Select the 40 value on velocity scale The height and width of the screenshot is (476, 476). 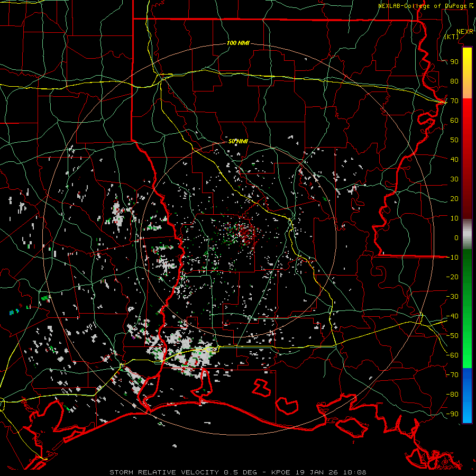point(454,159)
